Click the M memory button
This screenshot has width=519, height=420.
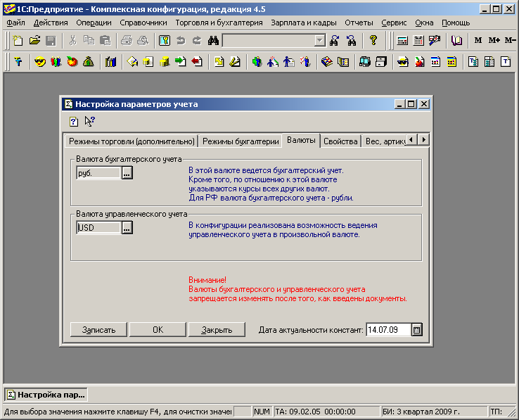point(478,40)
